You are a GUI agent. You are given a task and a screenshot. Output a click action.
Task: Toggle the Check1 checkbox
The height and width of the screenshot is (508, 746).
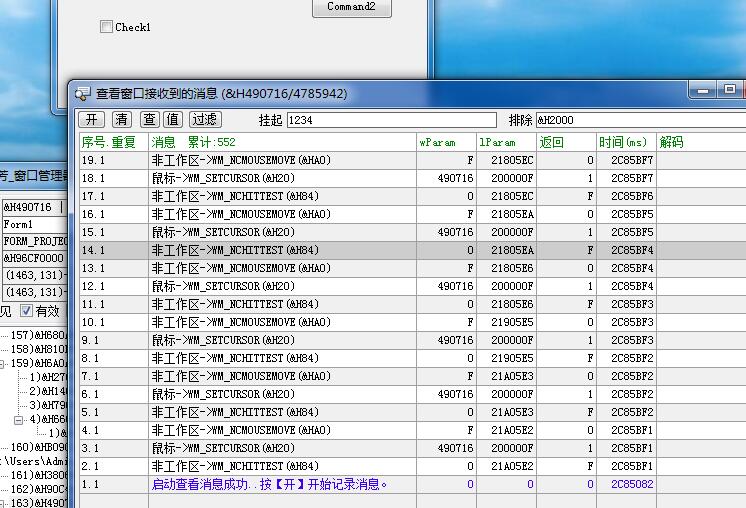(x=106, y=27)
